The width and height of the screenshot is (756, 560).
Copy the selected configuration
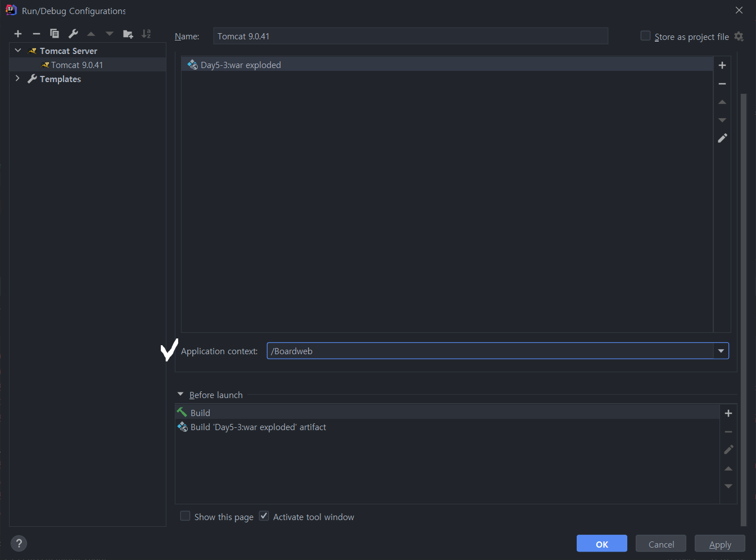55,34
